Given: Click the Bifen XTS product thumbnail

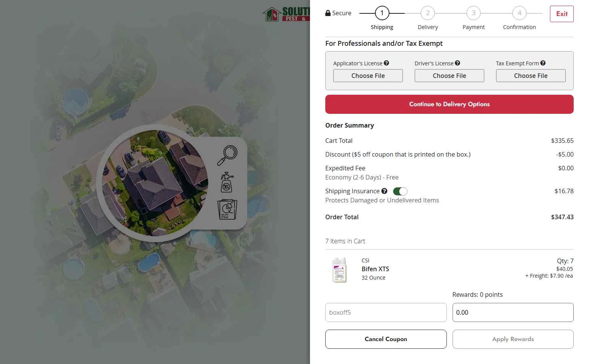Looking at the screenshot, I should click(x=339, y=270).
